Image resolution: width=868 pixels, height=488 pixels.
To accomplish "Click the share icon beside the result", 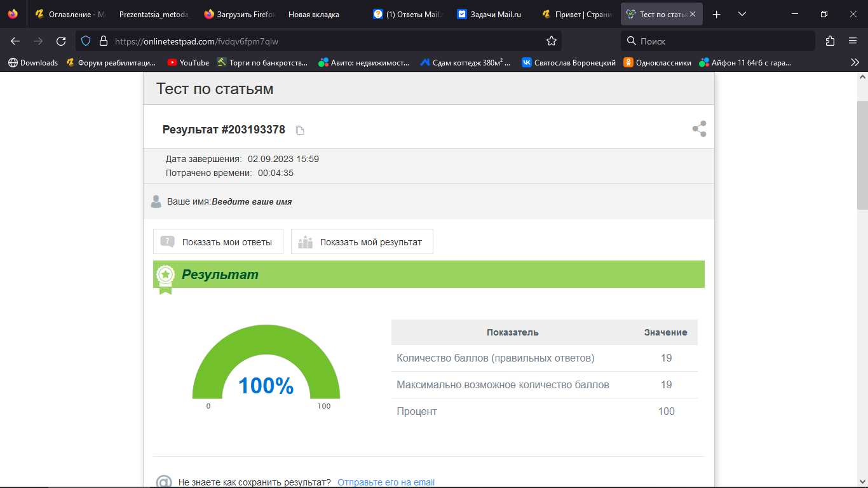I will (x=699, y=129).
